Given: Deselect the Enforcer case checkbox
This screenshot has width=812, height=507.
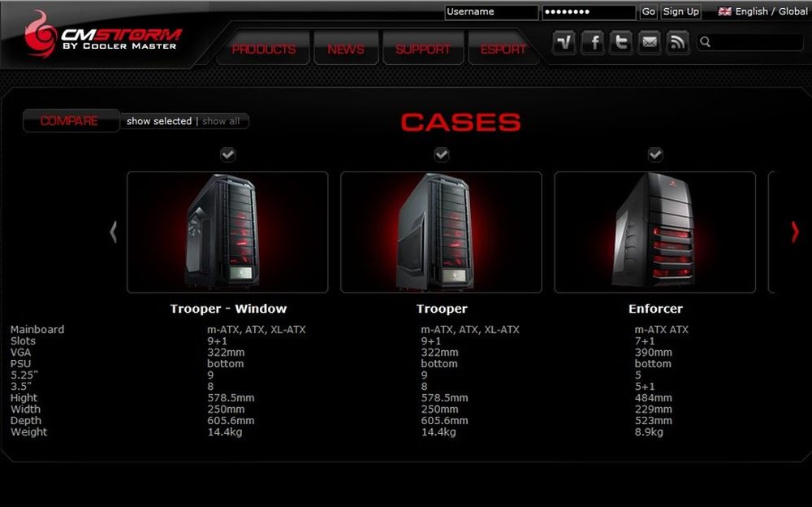Looking at the screenshot, I should pyautogui.click(x=655, y=154).
